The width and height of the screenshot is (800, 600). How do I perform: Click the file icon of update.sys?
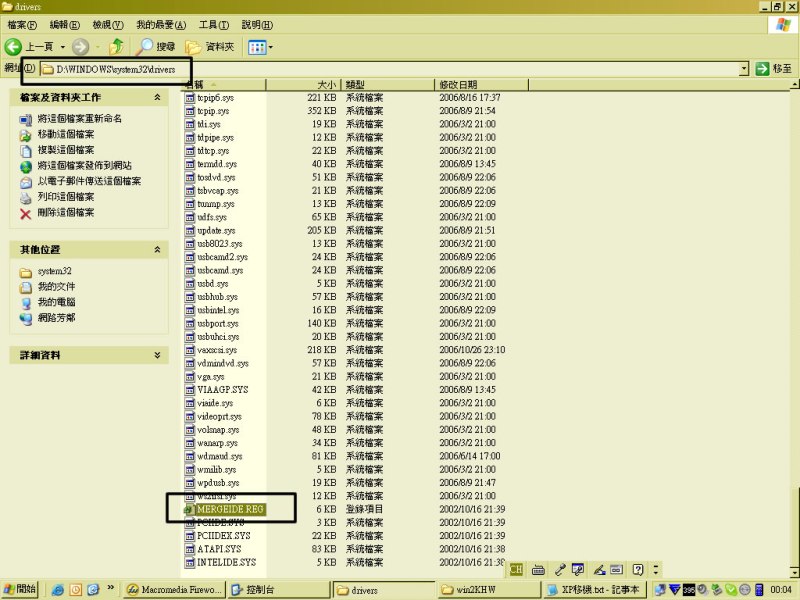pyautogui.click(x=190, y=231)
